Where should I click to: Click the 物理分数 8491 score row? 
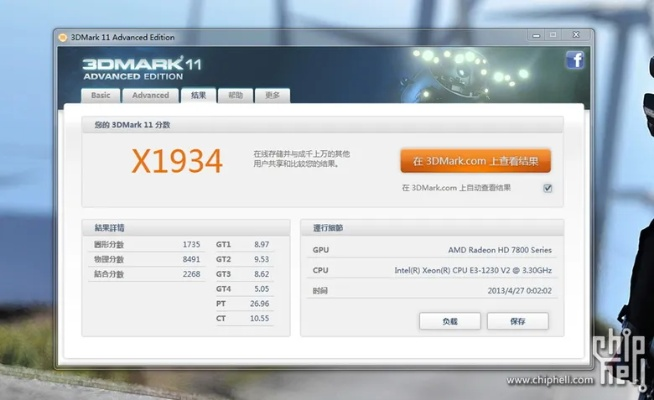coord(147,259)
